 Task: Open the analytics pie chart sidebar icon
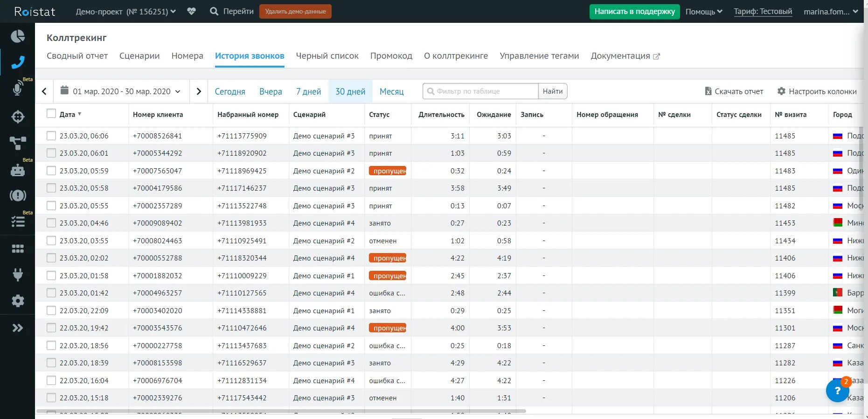(18, 36)
